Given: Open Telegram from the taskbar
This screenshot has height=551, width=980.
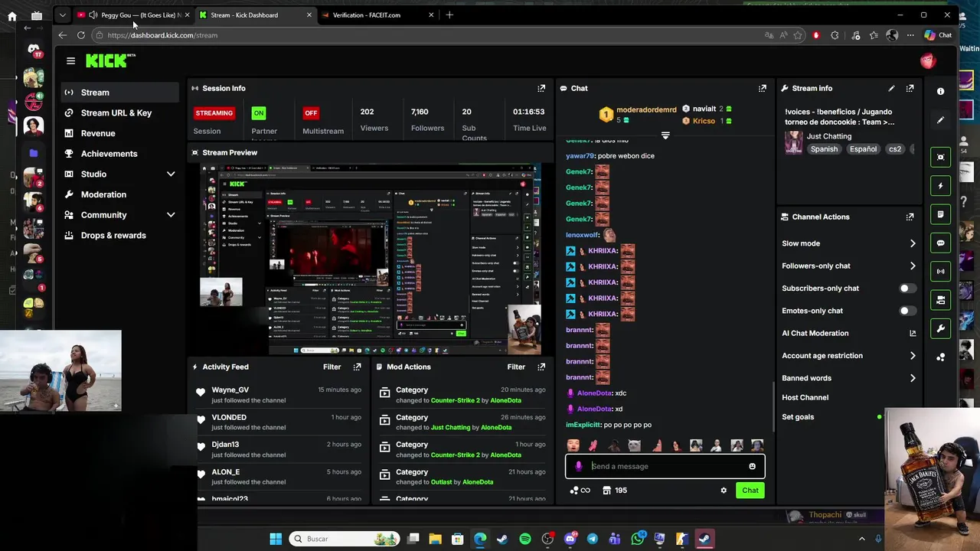Looking at the screenshot, I should [592, 539].
